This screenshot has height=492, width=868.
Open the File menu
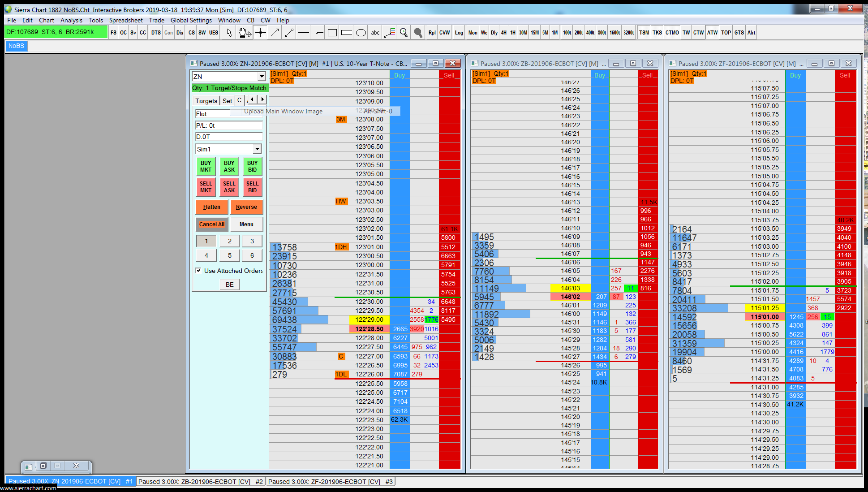12,20
